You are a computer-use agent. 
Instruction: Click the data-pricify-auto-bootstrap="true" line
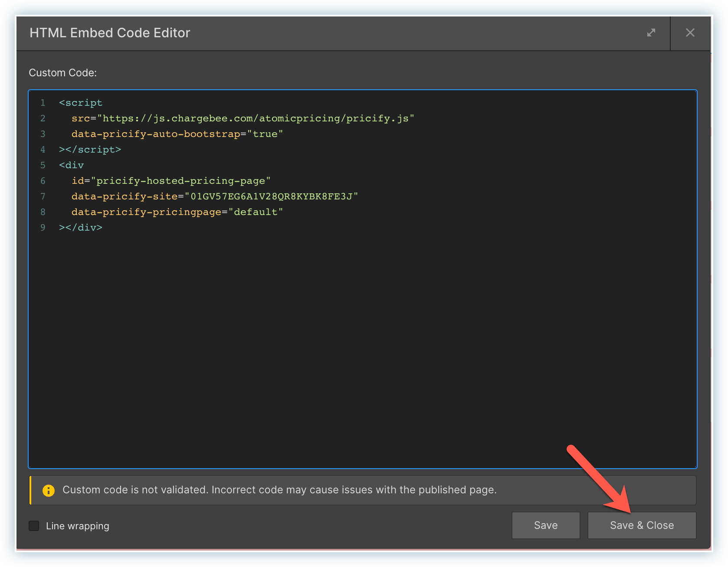[x=177, y=134]
